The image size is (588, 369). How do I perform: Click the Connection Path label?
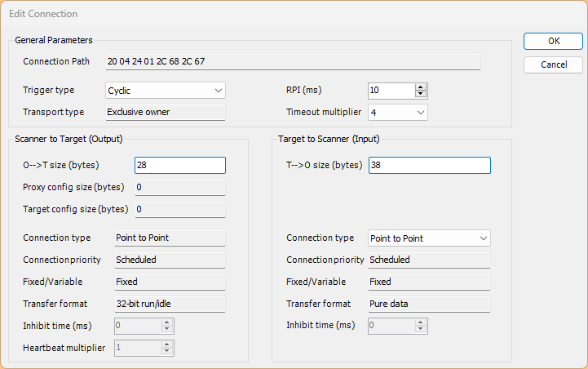click(x=56, y=61)
